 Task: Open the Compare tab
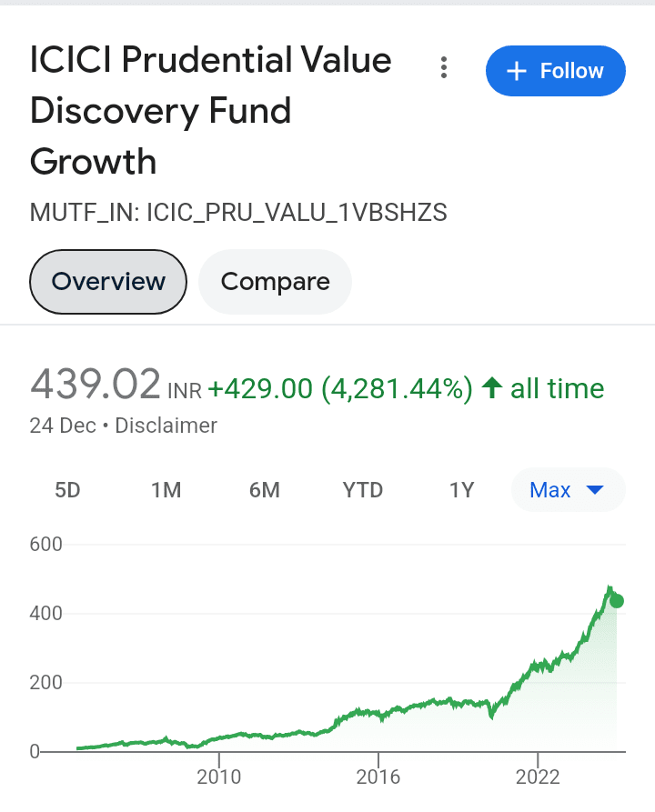point(275,282)
